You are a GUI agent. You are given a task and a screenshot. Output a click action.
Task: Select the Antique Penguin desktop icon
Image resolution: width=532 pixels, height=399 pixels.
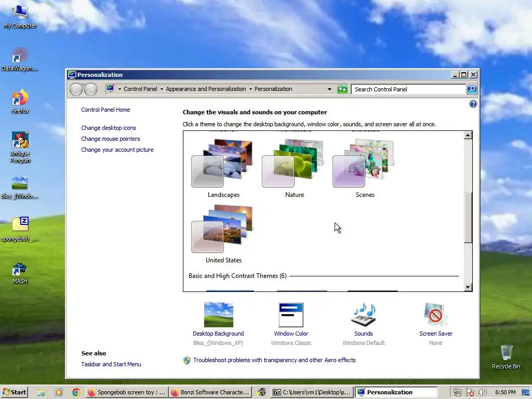[x=20, y=147]
